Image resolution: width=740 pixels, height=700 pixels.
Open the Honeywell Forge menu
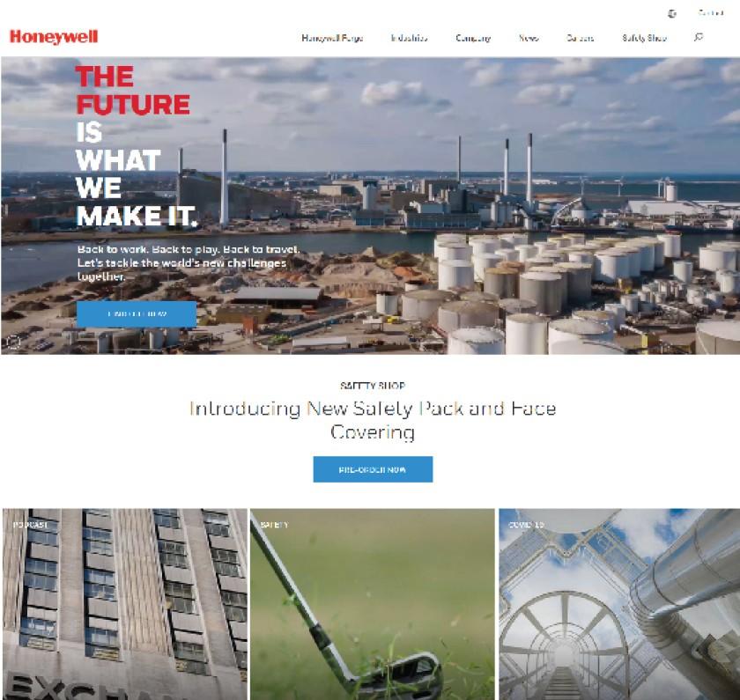pos(332,38)
